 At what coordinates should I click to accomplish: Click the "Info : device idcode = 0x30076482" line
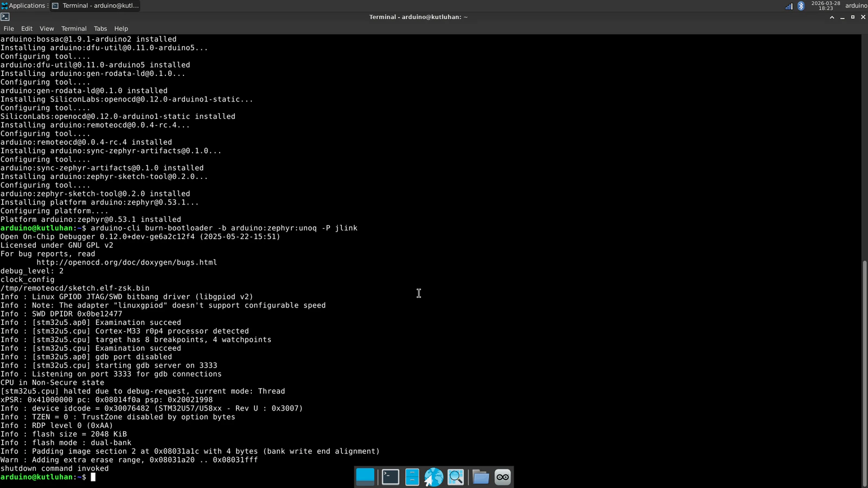152,408
